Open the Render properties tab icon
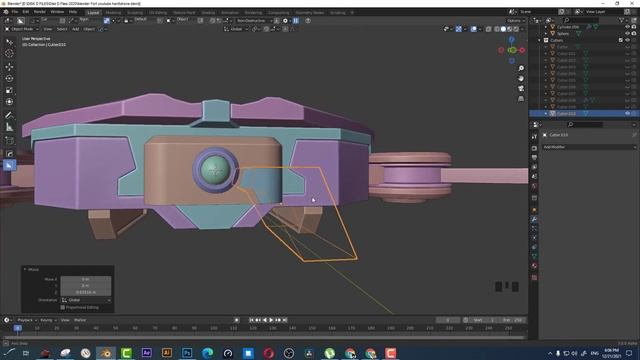Screen dimensions: 640x360 pyautogui.click(x=534, y=148)
